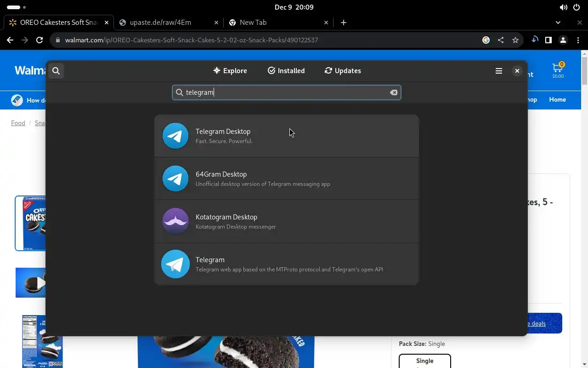Screen dimensions: 588x368
Task: Click the 64Gram Desktop app icon
Action: click(x=175, y=178)
